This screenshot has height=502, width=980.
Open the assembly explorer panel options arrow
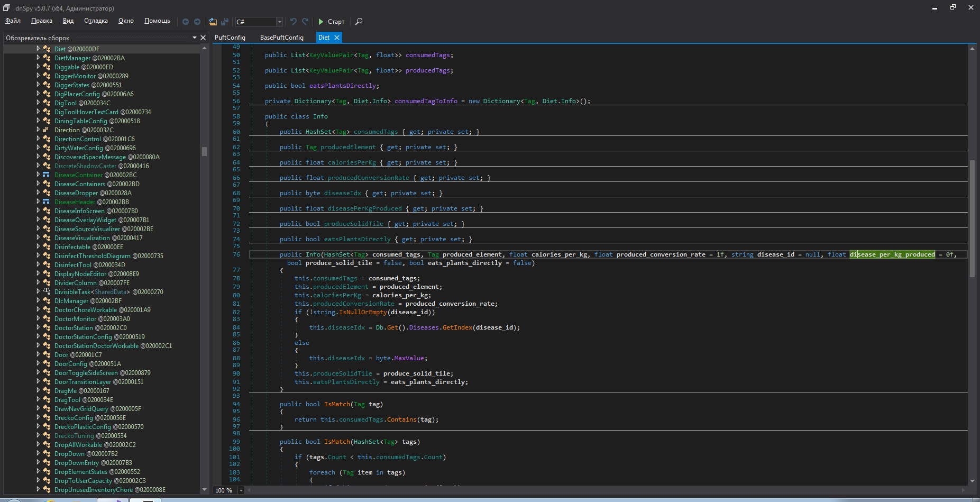coord(195,38)
